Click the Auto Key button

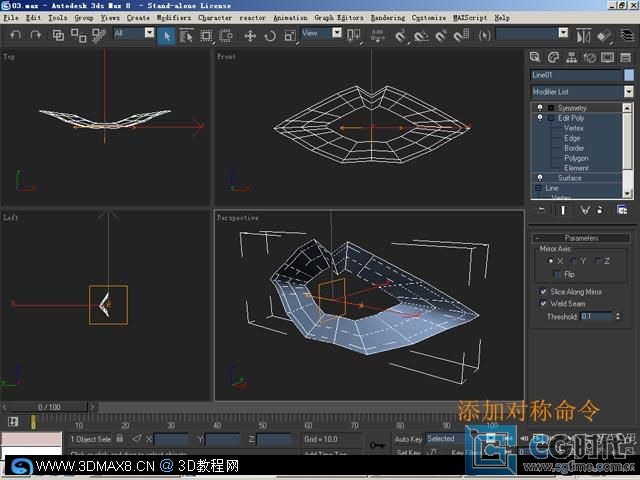pos(408,439)
